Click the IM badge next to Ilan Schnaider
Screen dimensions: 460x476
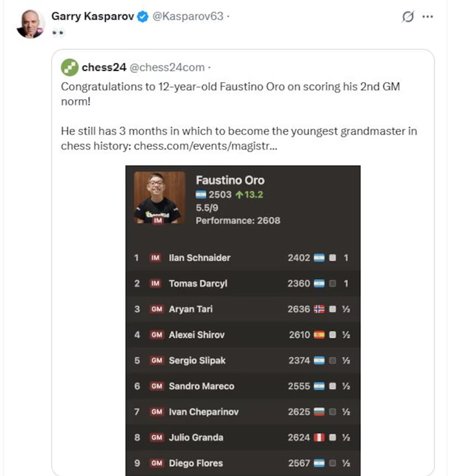pos(155,258)
